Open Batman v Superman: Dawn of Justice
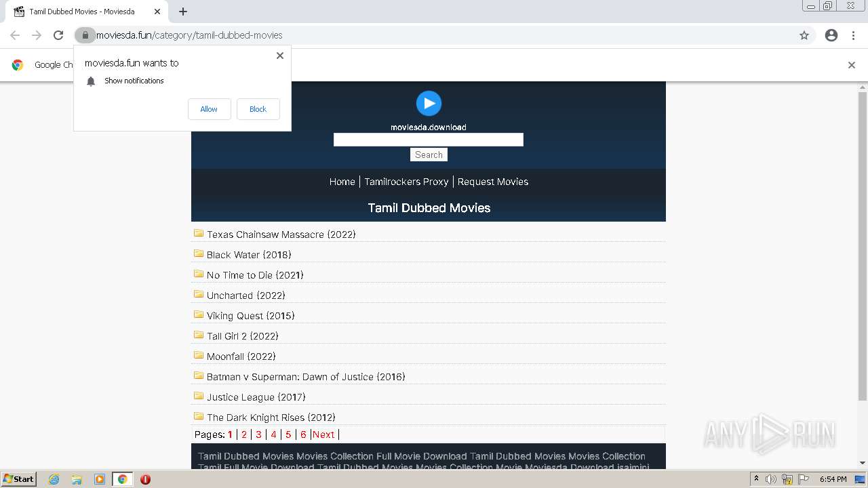Image resolution: width=868 pixels, height=488 pixels. (306, 377)
